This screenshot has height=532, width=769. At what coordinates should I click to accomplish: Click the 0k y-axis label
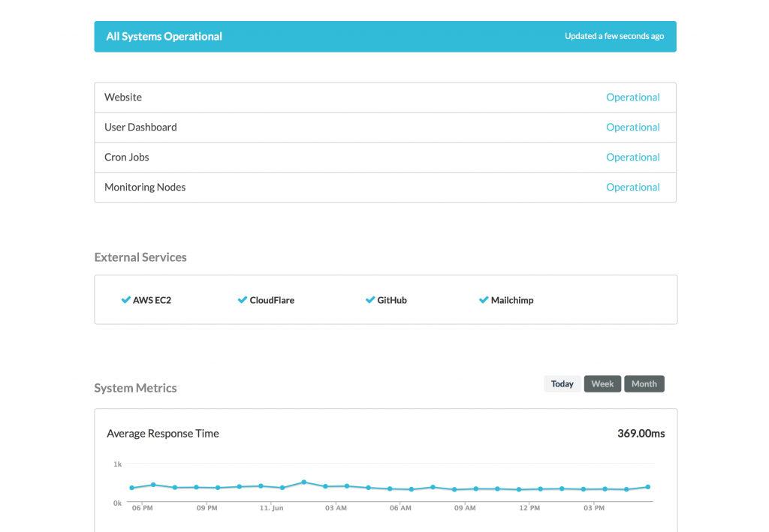117,503
